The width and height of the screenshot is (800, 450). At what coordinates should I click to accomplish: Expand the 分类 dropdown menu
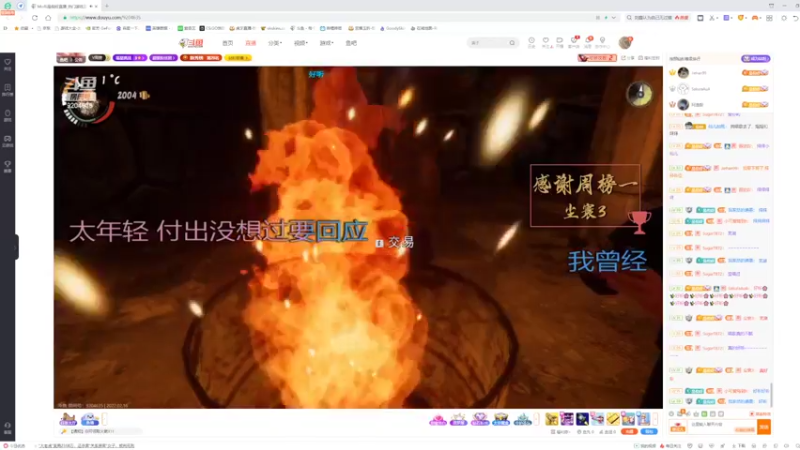tap(274, 43)
